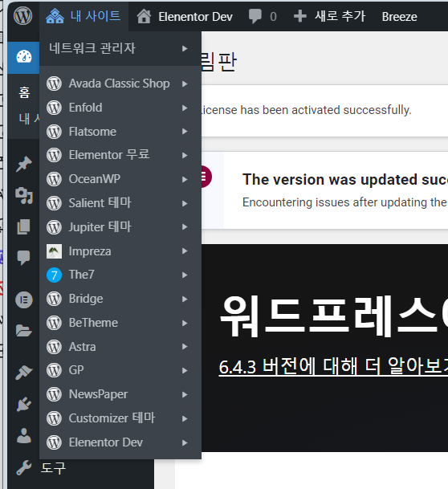The height and width of the screenshot is (489, 448).
Task: Click the WordPress icon next to Astra
Action: coord(55,347)
